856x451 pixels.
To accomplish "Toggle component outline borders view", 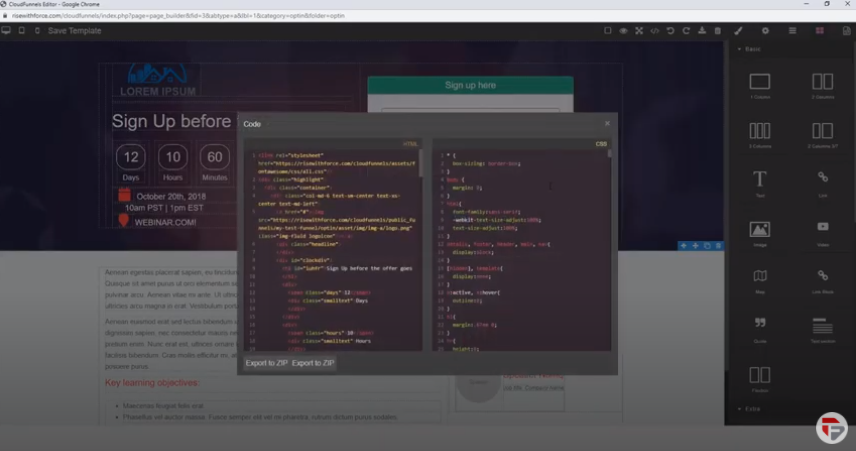I will 607,31.
